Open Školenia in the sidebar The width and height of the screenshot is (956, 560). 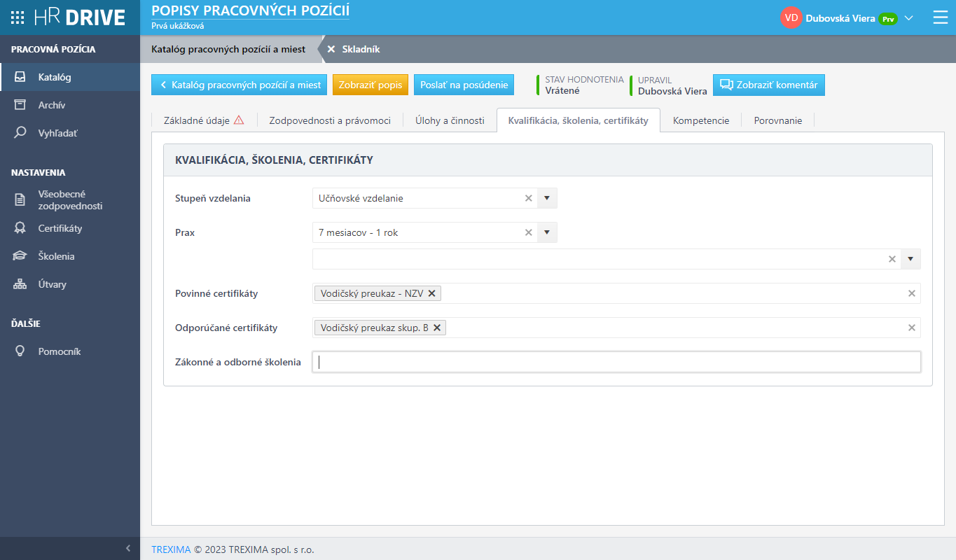(x=56, y=256)
